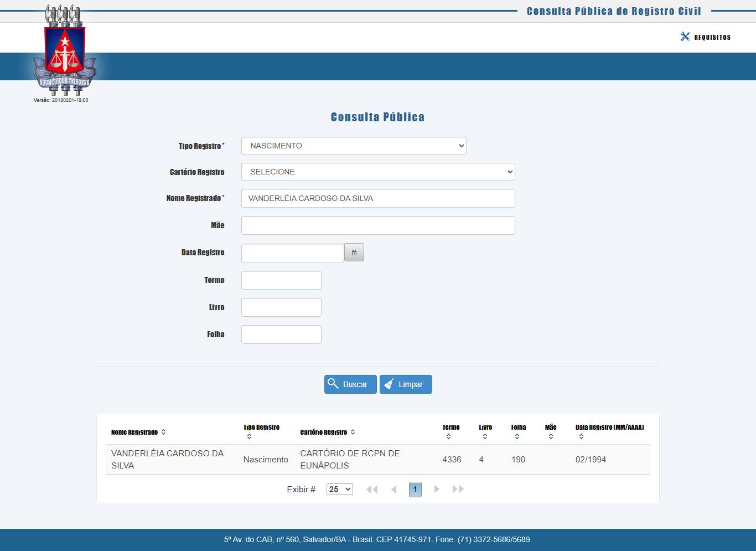
Task: Select page 1 in the paginator
Action: point(415,490)
